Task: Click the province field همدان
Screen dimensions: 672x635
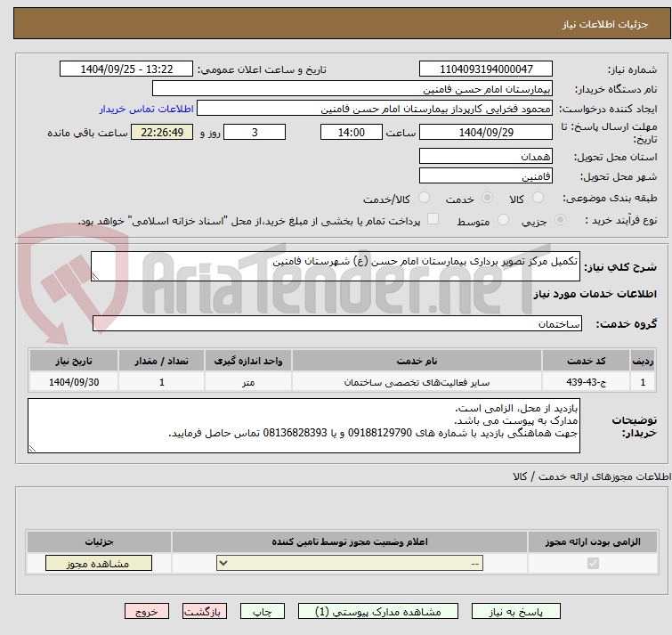Action: tap(486, 156)
